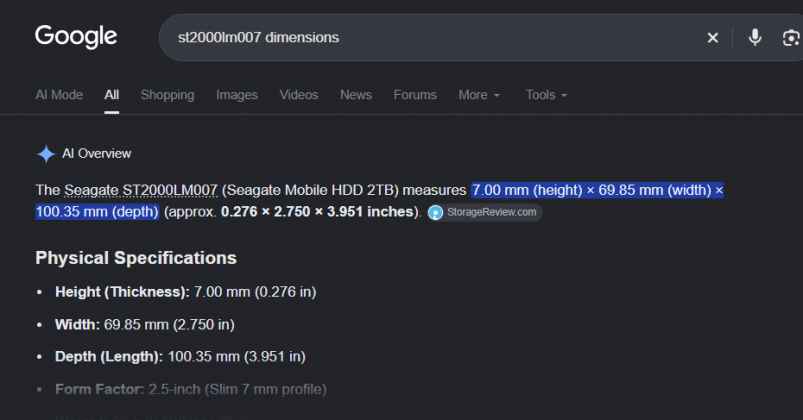
Task: Expand the Tools dropdown
Action: (x=546, y=95)
